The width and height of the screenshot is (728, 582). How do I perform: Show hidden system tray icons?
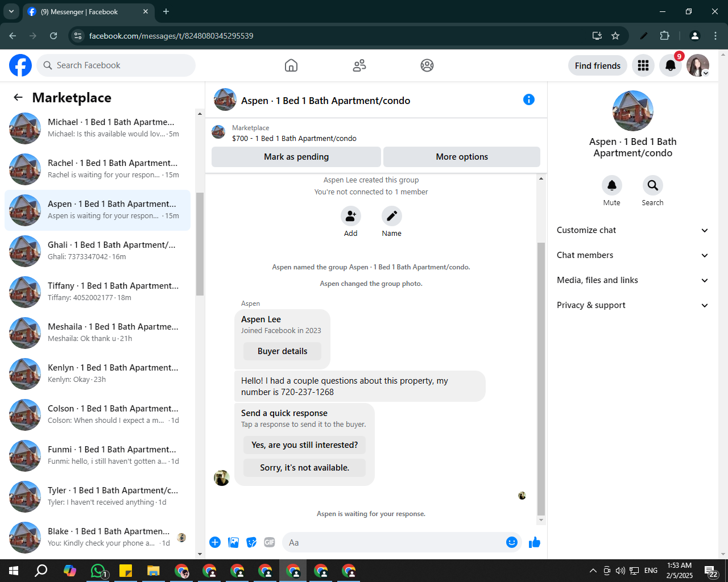click(593, 571)
